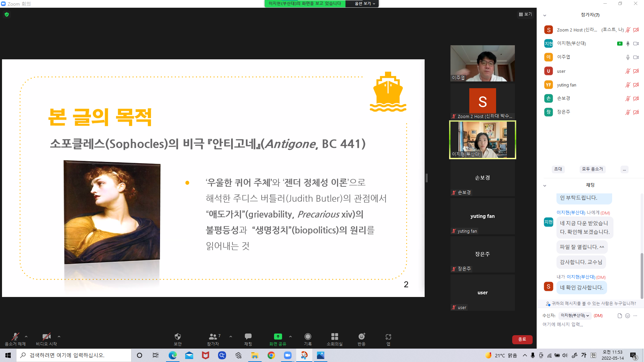The image size is (644, 362).
Task: Unmute microphone with 음소거 해제
Action: [15, 337]
